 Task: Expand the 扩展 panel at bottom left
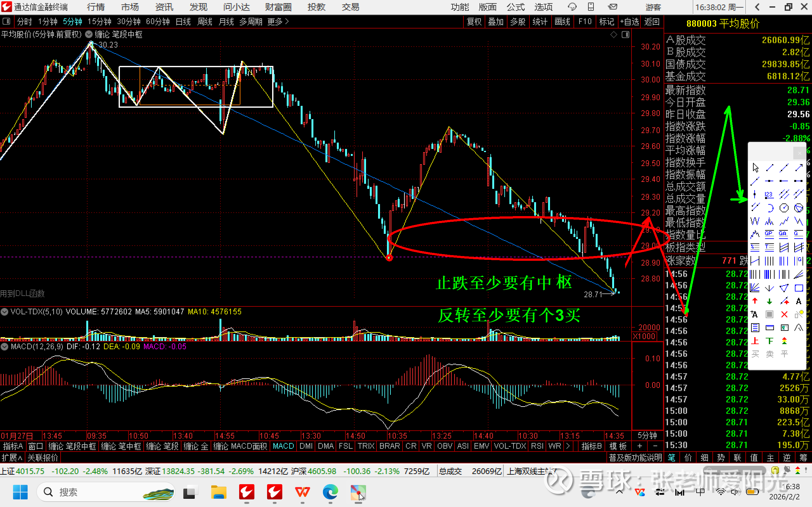pyautogui.click(x=12, y=457)
